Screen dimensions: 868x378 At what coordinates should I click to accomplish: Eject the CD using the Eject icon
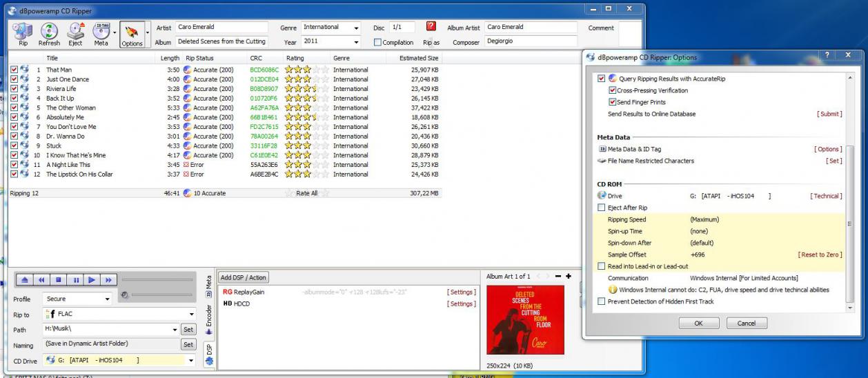pos(75,33)
